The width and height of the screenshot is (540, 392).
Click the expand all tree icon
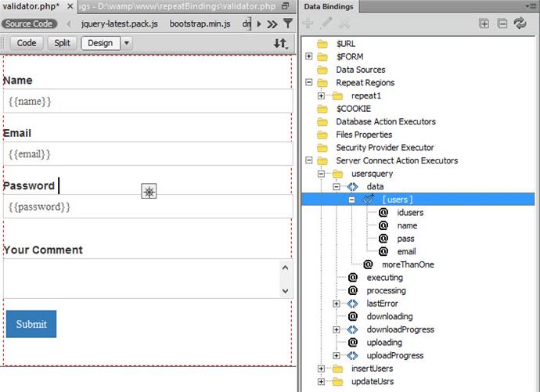(484, 23)
